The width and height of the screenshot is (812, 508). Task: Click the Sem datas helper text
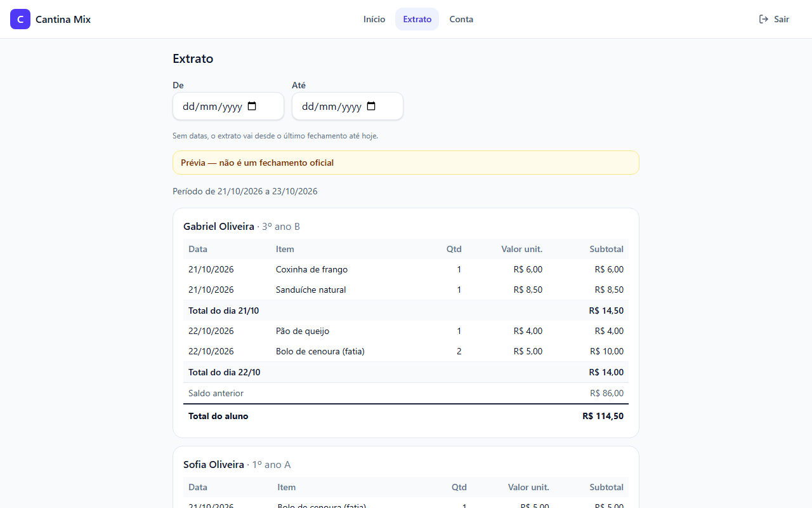click(x=275, y=136)
